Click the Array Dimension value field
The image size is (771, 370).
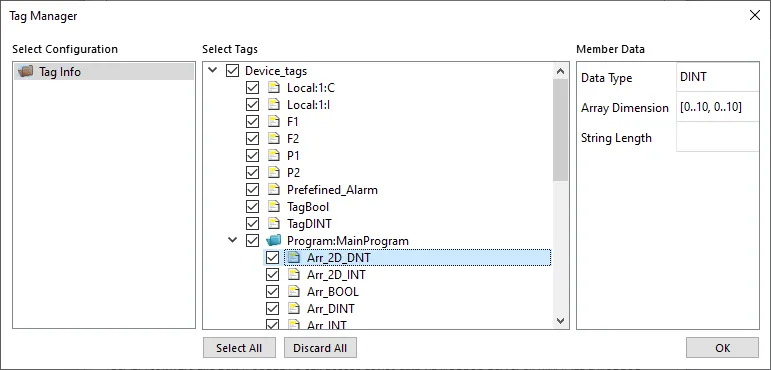[718, 107]
